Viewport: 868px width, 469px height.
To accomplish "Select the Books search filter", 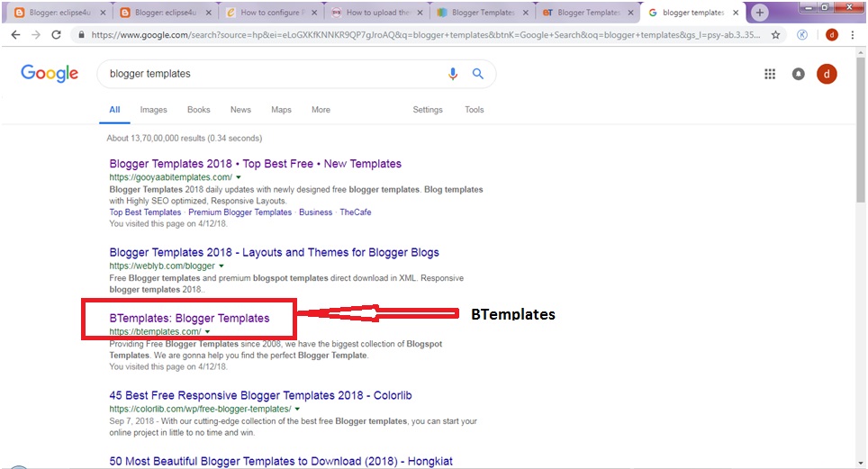I will click(x=199, y=110).
